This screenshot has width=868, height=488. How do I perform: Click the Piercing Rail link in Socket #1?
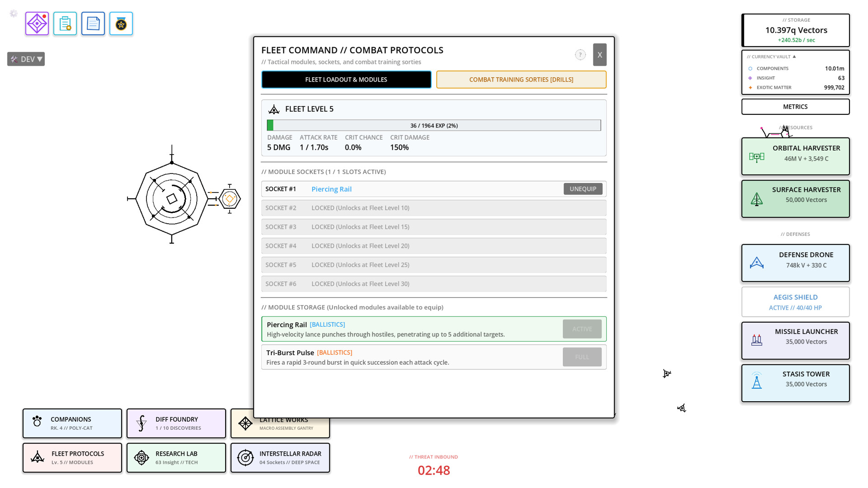331,189
